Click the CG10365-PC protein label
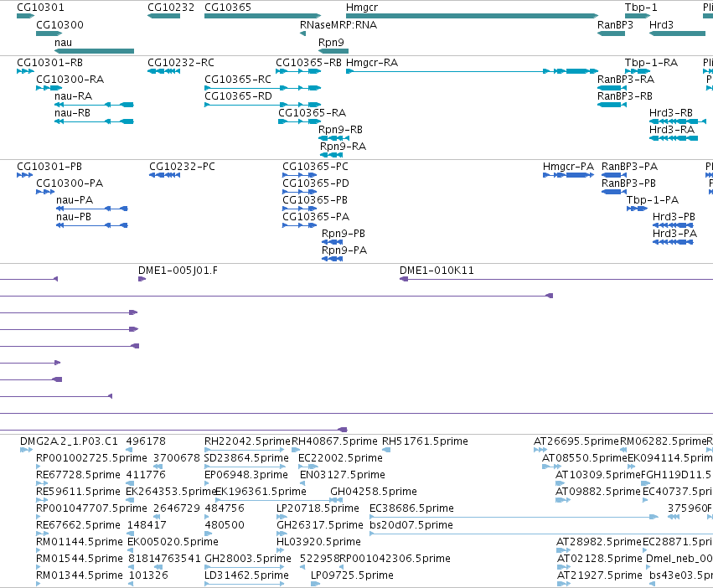The image size is (713, 588). 316,167
